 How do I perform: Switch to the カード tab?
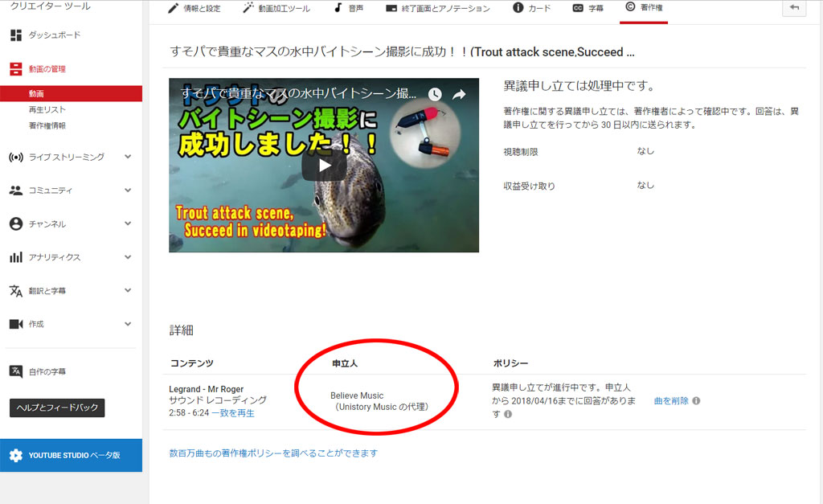[x=532, y=9]
